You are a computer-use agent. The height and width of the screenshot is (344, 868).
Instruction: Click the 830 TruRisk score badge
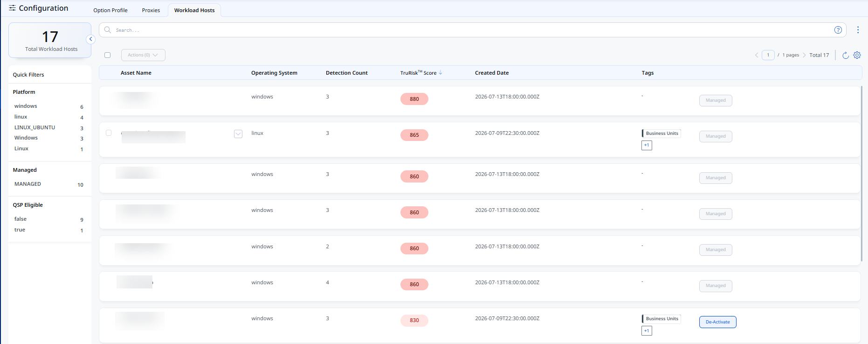[414, 320]
